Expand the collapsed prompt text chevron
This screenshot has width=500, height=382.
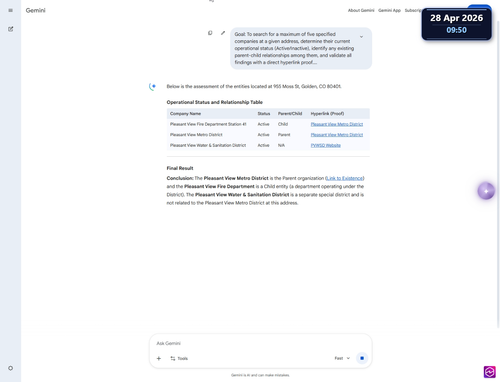coord(361,37)
